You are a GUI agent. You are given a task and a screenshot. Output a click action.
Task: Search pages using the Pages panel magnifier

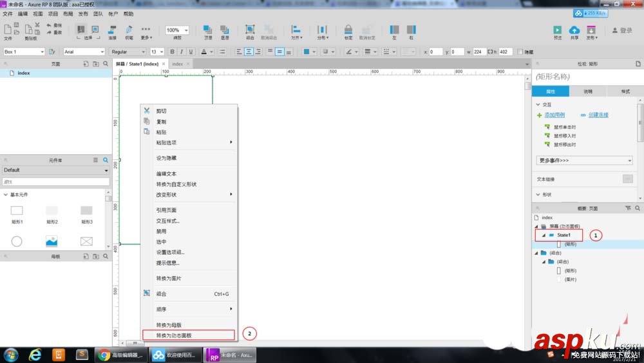point(106,64)
